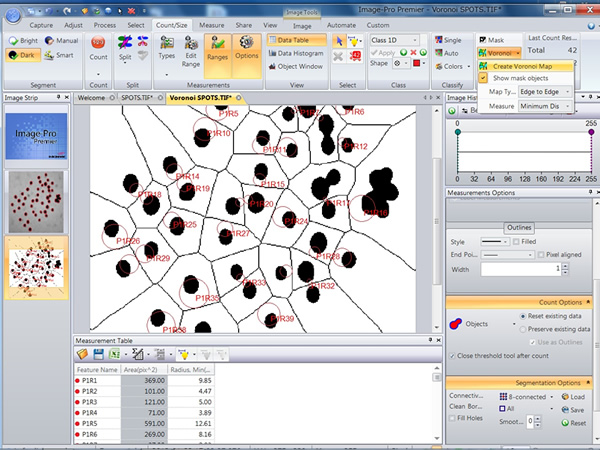Open the Map Type Edge to Edge dropdown
Image resolution: width=600 pixels, height=450 pixels.
coord(545,92)
